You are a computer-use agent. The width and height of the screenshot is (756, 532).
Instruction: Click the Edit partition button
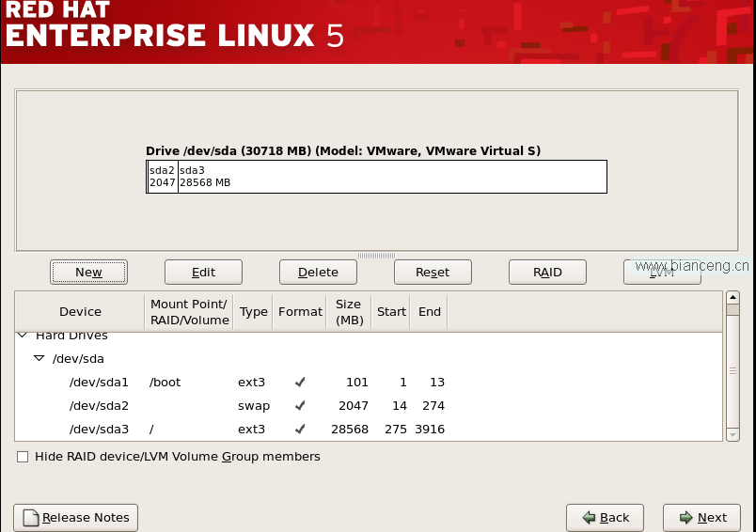coord(203,273)
